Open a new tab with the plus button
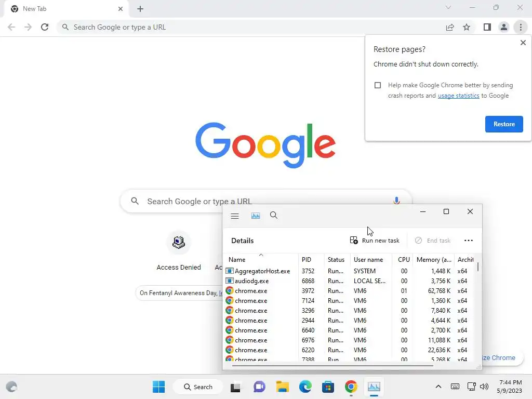532x399 pixels. click(x=140, y=9)
